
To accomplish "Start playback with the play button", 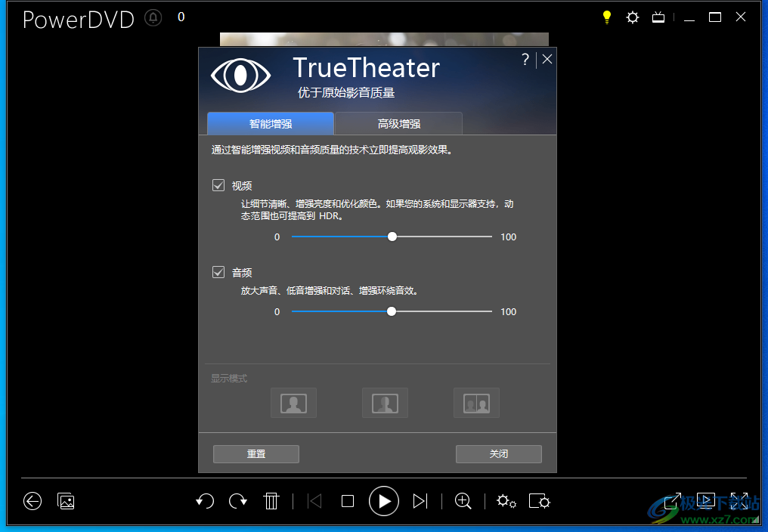I will point(383,501).
